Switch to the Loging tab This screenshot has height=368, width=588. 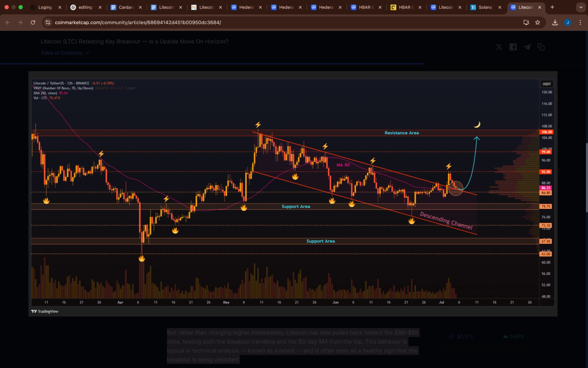click(x=45, y=7)
